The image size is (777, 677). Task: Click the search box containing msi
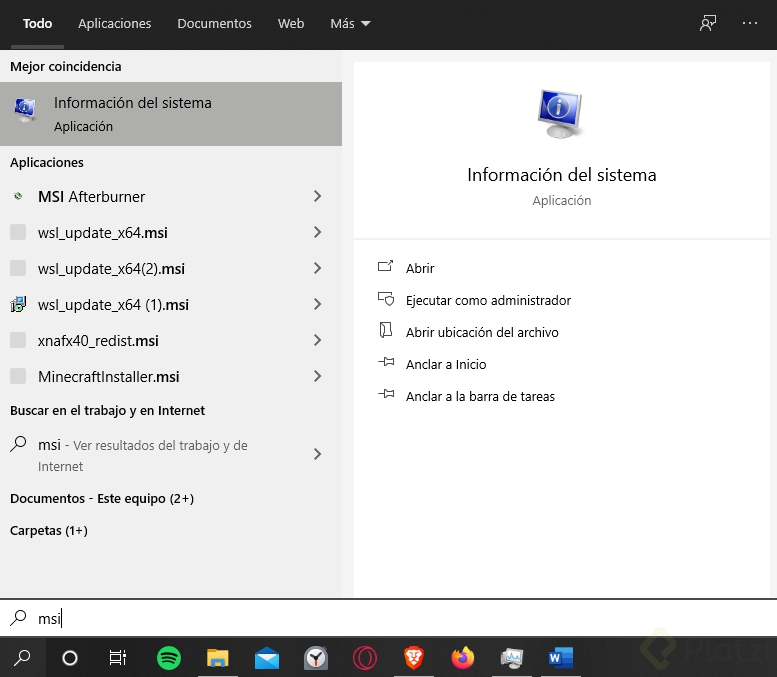[x=388, y=618]
